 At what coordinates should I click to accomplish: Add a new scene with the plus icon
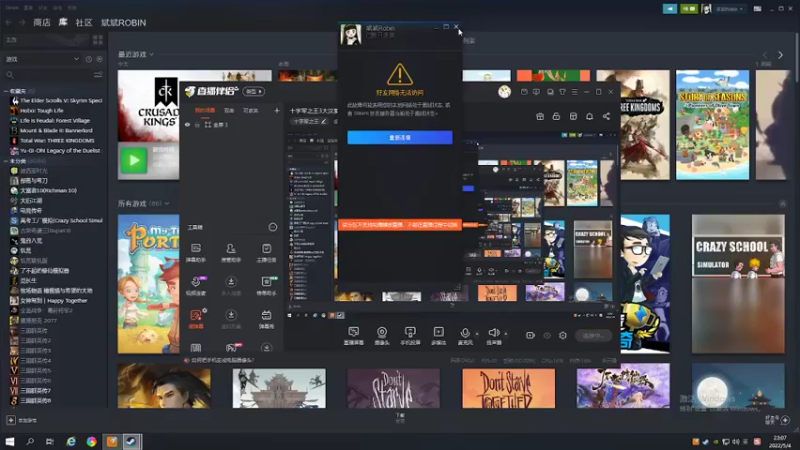coord(277,110)
